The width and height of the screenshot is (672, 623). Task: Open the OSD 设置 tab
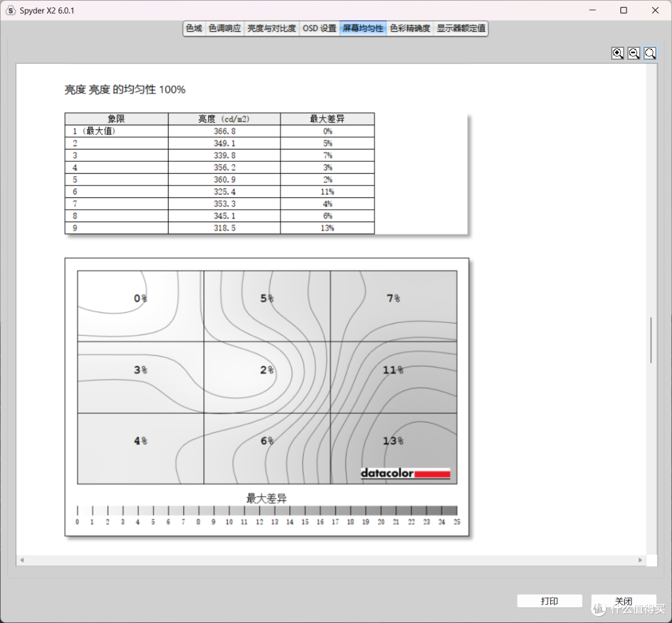point(319,28)
